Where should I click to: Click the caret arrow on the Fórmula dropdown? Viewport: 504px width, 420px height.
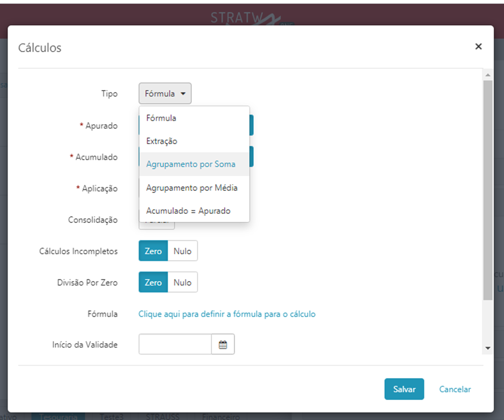[183, 94]
